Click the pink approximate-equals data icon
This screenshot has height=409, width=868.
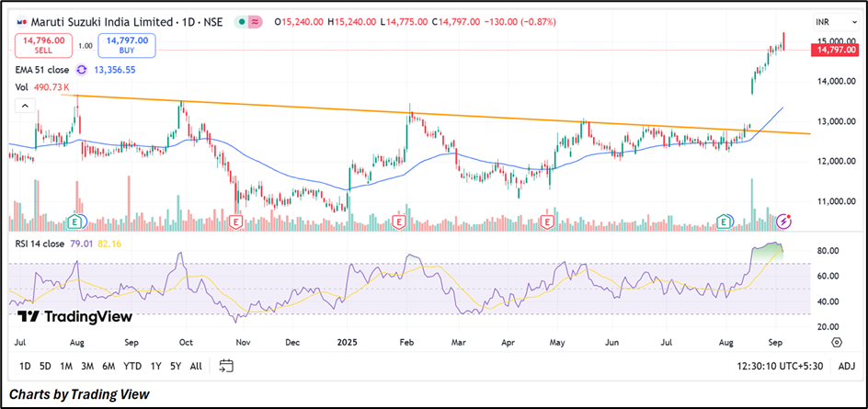(x=256, y=22)
